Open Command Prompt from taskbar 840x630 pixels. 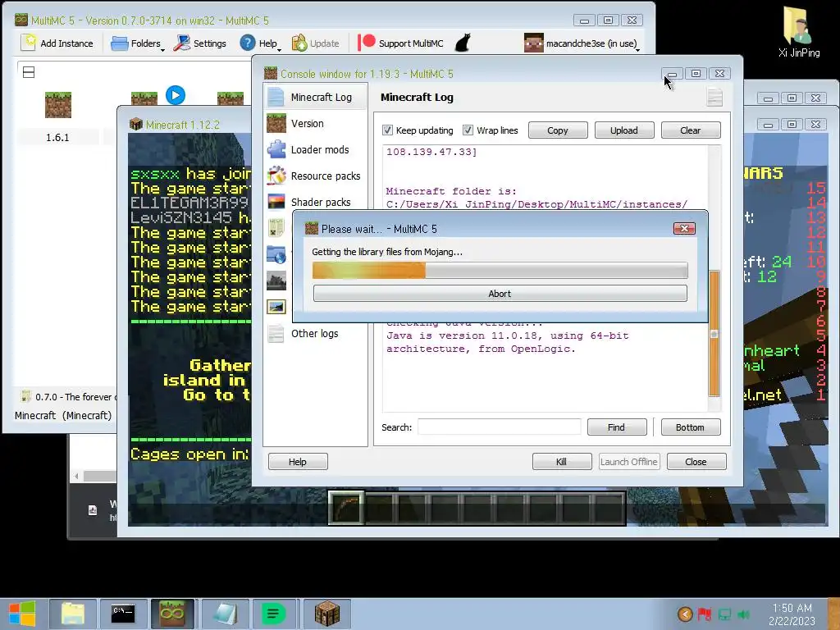[x=123, y=614]
